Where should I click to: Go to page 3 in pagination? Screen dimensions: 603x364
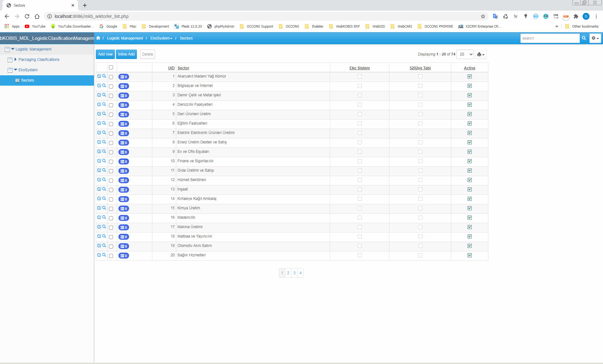click(294, 273)
